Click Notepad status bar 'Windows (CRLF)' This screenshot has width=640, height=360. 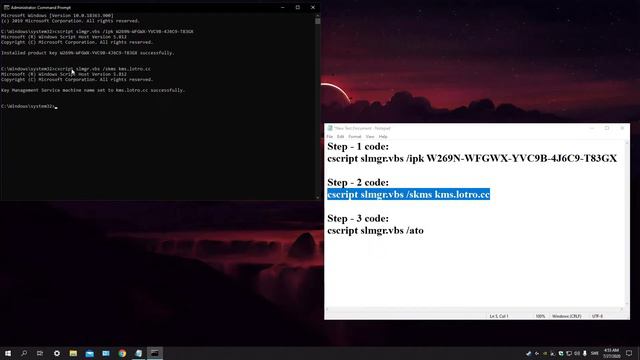click(x=567, y=316)
